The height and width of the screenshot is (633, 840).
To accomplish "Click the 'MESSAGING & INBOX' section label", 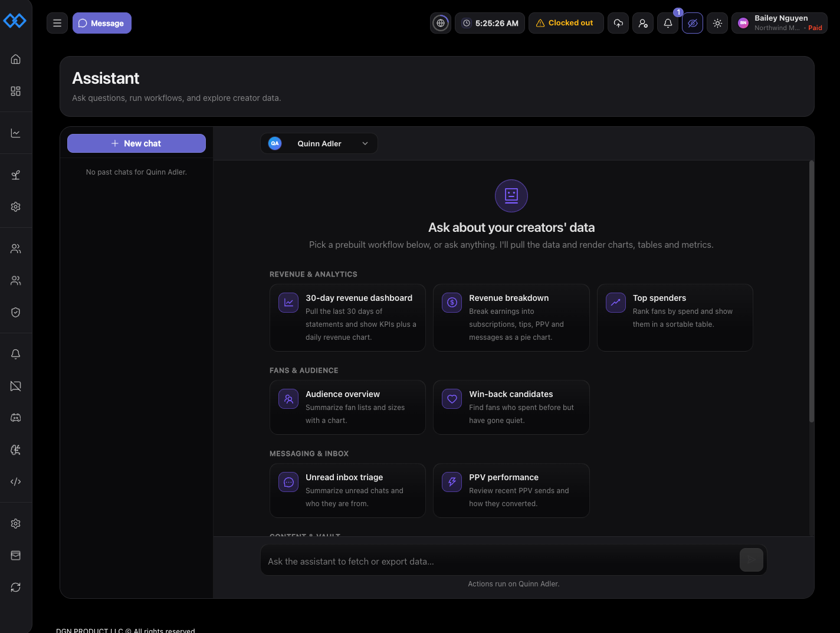I will point(309,454).
